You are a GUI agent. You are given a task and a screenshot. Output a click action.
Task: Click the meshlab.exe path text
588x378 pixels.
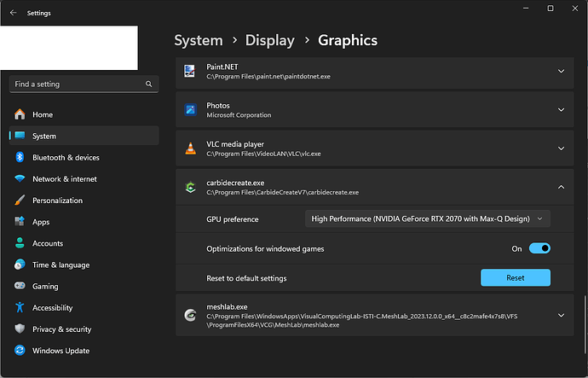click(362, 321)
